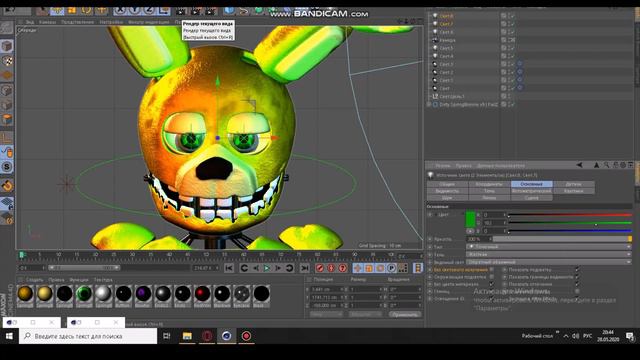Switch to the Детали tab
The height and width of the screenshot is (360, 640).
[x=573, y=184]
